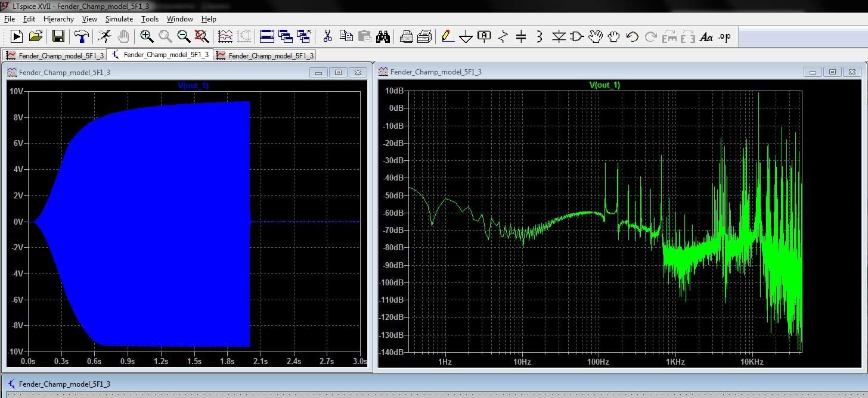Select the Resistor component tool
The width and height of the screenshot is (868, 398).
[x=503, y=37]
